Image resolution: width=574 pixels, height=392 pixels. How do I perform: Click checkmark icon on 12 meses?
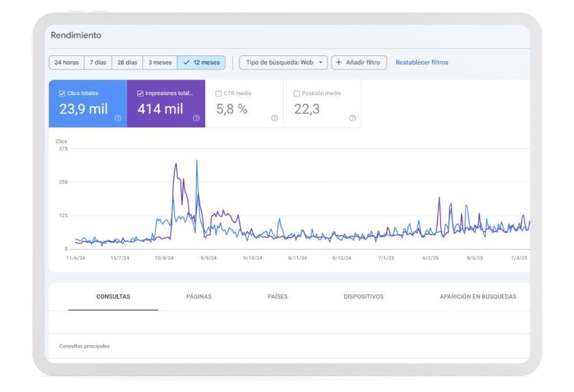point(186,63)
